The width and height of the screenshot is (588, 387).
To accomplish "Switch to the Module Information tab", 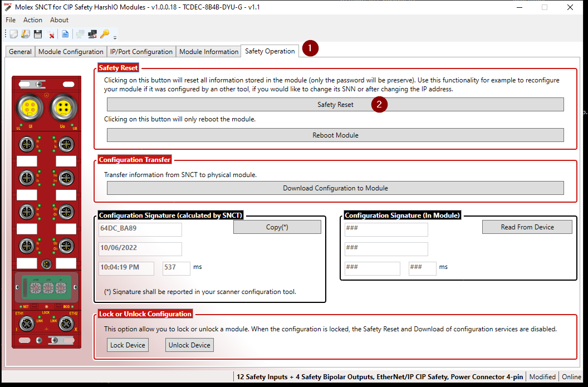I will pyautogui.click(x=209, y=52).
